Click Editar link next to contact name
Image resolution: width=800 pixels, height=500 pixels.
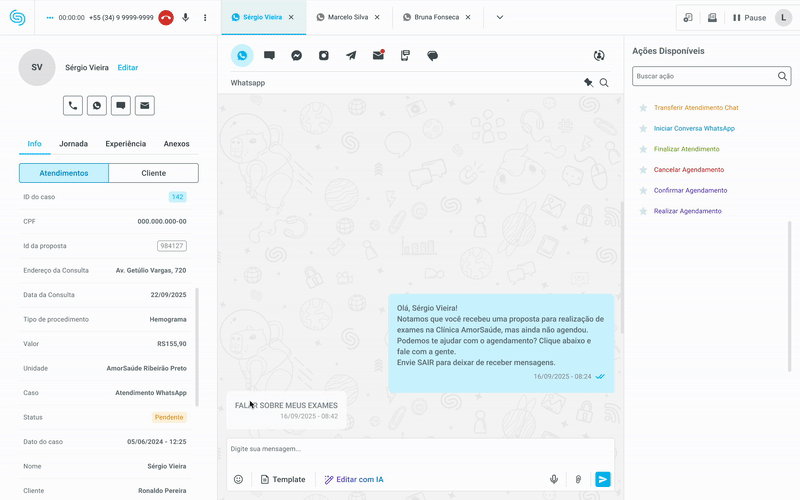[128, 67]
